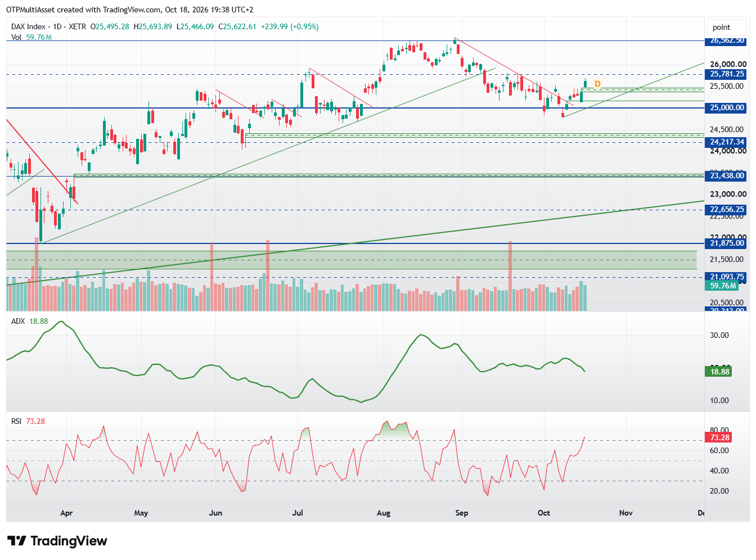Click the 59.76M volume tag on price scale
Viewport: 756px width, 560px height.
pos(722,286)
